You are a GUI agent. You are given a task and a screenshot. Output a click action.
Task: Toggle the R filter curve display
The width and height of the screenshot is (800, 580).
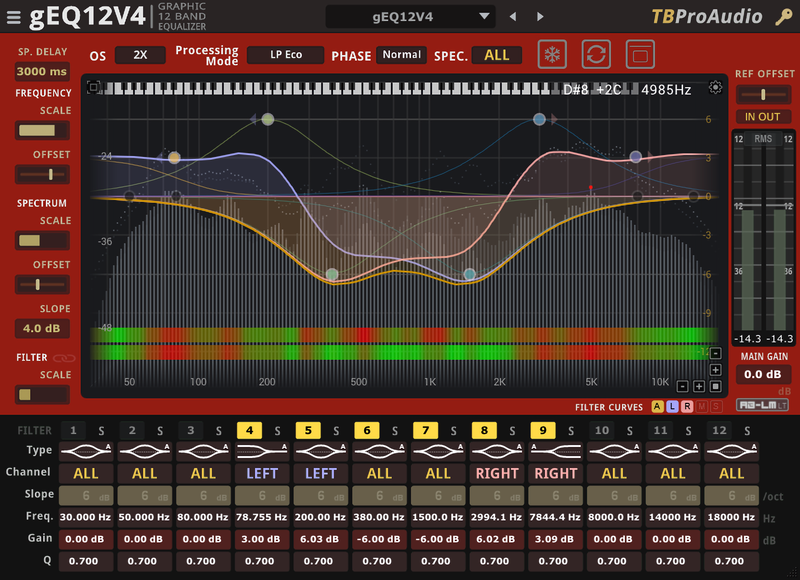coord(687,407)
